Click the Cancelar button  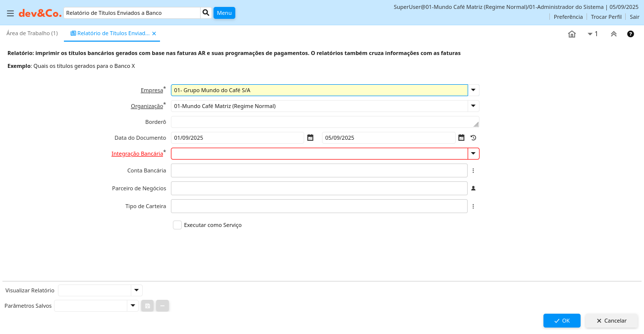611,321
